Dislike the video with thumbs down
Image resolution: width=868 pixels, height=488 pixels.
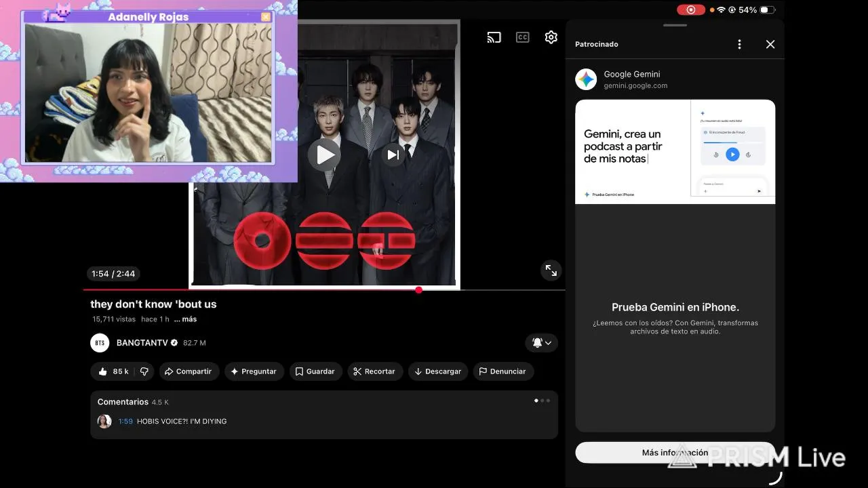[x=144, y=371]
